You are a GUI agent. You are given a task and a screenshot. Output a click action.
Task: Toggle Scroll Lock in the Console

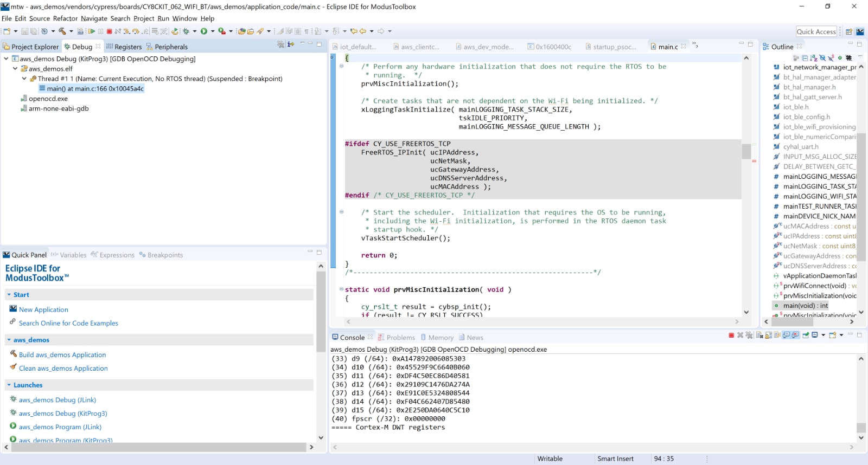[769, 335]
